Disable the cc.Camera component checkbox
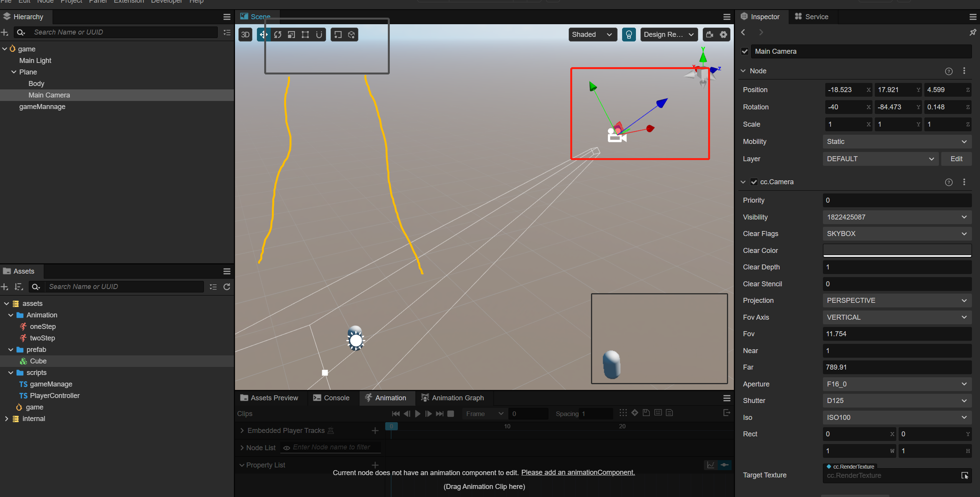This screenshot has width=980, height=497. pos(754,182)
